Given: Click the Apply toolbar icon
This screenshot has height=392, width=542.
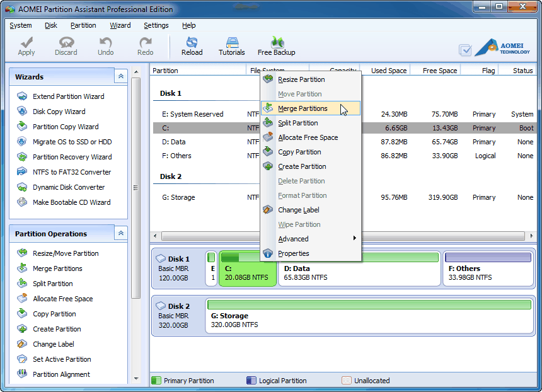Looking at the screenshot, I should [26, 45].
